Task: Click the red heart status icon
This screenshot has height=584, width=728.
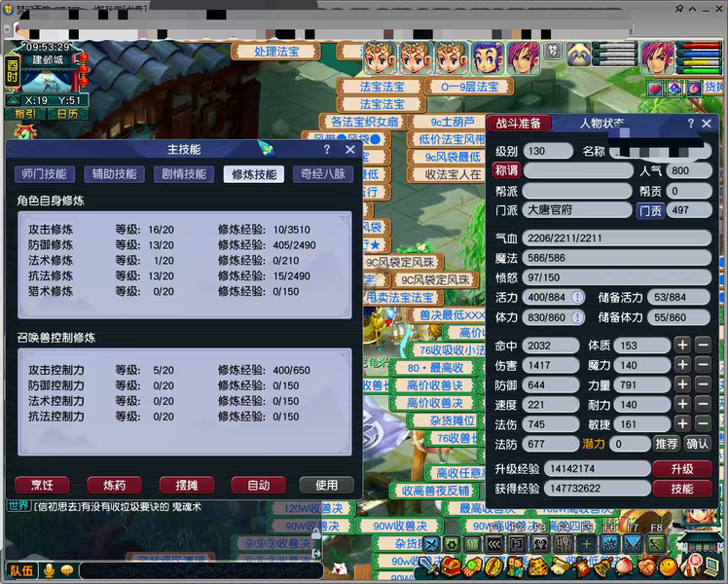Action: pyautogui.click(x=655, y=89)
